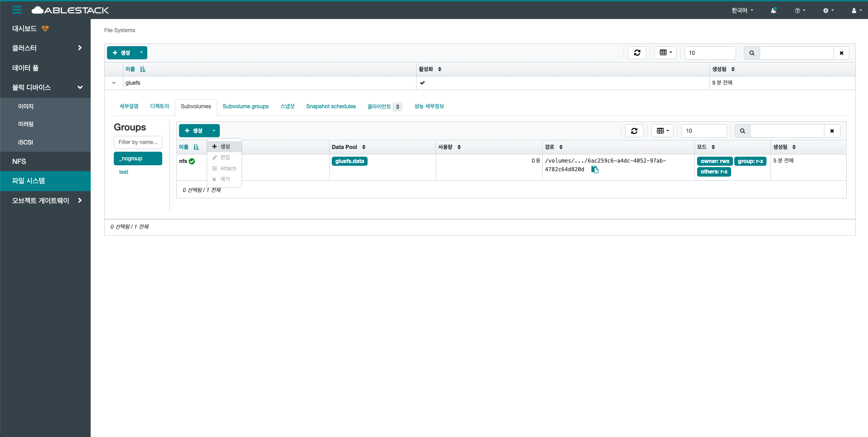Select 생성 from the open dropdown menu

click(224, 147)
